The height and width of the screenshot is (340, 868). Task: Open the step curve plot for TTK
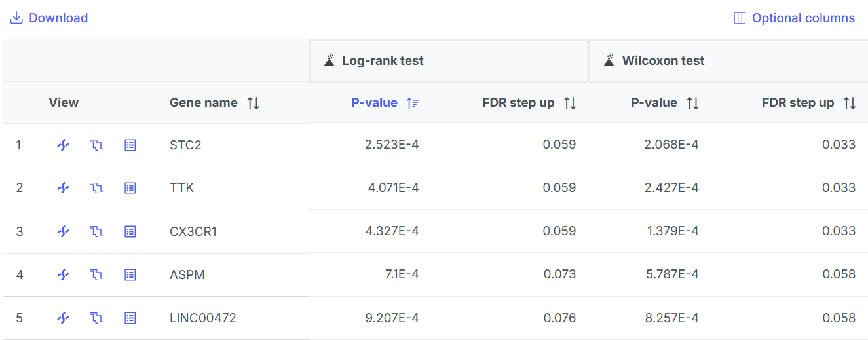click(x=96, y=188)
